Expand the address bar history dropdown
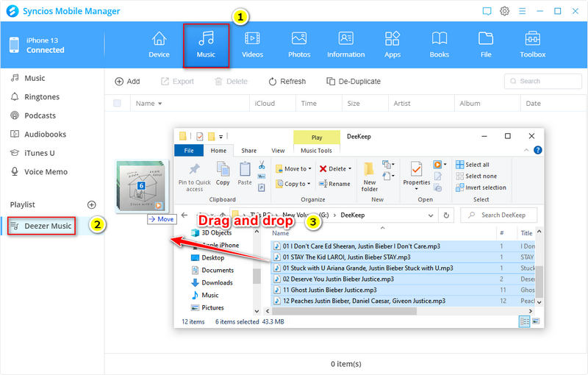This screenshot has height=375, width=588. [x=431, y=215]
